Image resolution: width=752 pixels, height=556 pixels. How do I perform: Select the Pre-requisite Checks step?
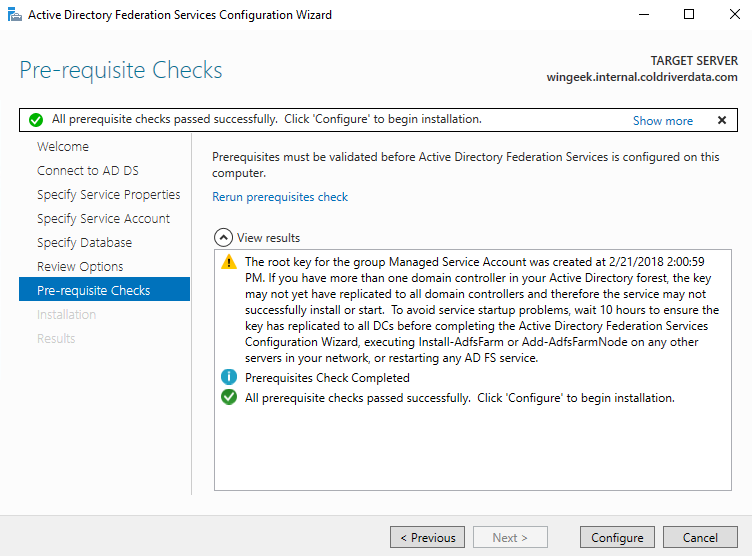point(93,291)
